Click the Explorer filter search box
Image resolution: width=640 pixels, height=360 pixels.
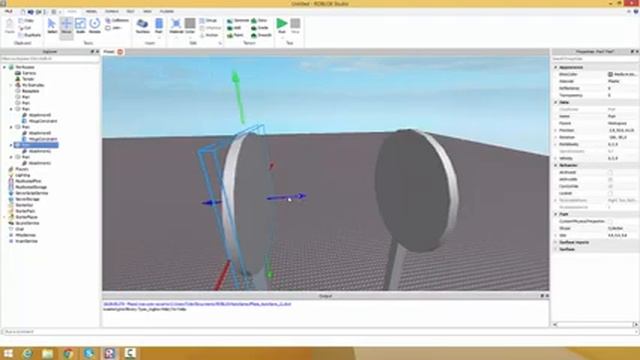tap(50, 59)
